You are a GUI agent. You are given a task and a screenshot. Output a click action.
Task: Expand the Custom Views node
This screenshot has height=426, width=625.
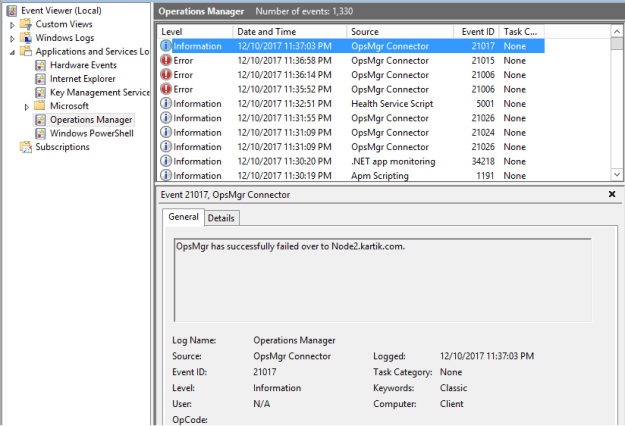tap(12, 25)
